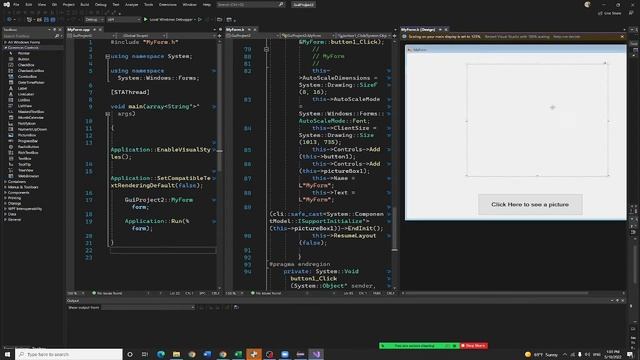The height and width of the screenshot is (360, 640).
Task: Click the Stop Share button
Action: (473, 346)
